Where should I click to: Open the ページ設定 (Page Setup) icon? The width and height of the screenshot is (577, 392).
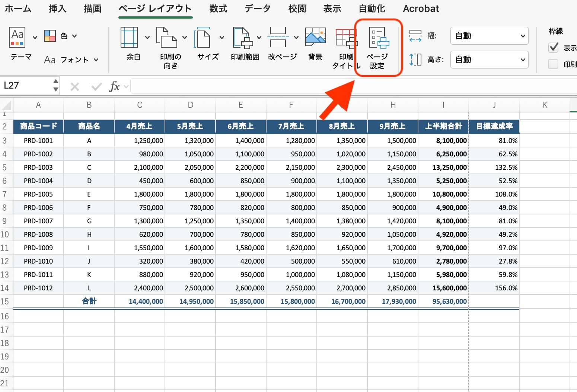[x=379, y=38]
